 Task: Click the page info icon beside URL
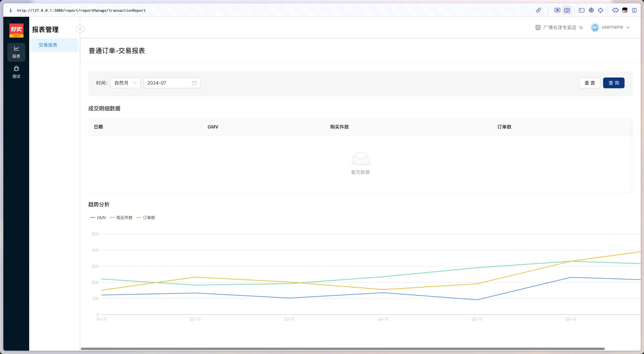[x=11, y=10]
